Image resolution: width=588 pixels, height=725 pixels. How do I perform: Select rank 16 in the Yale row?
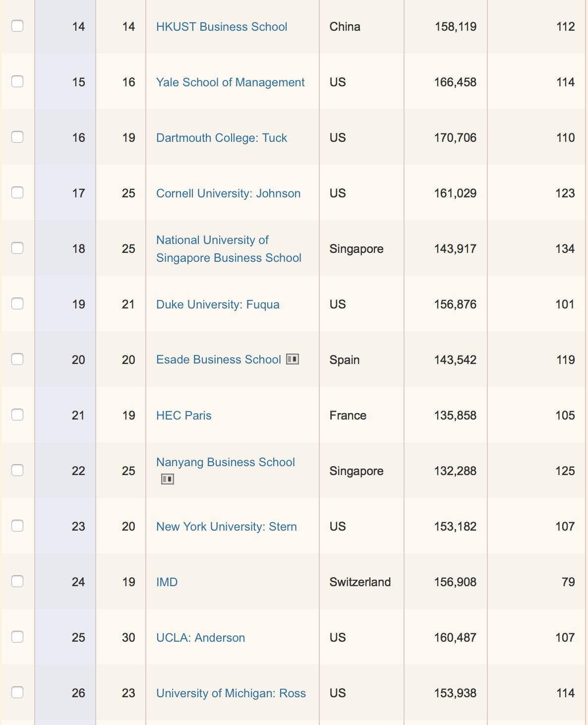tap(129, 82)
